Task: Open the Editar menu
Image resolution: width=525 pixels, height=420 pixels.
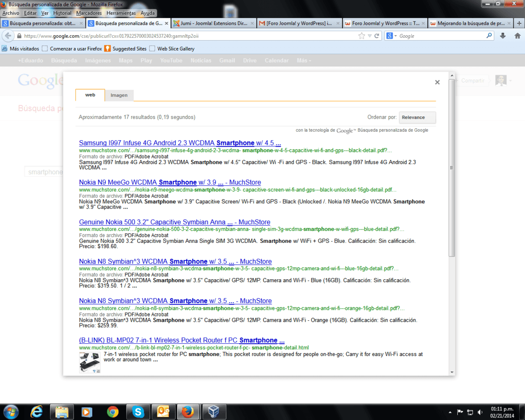Action: [x=30, y=13]
